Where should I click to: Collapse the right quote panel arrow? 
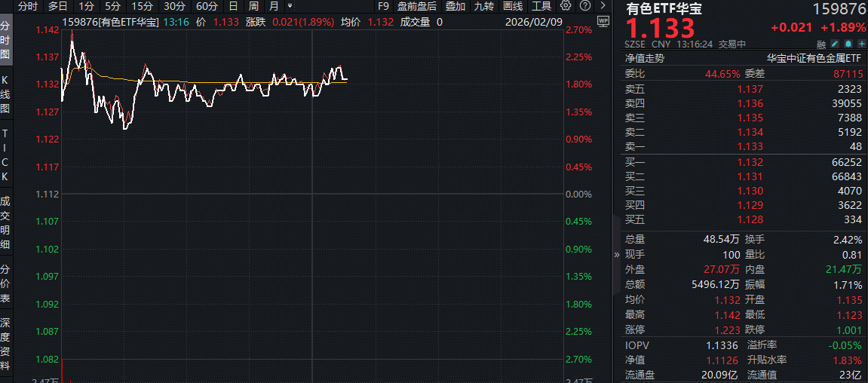coord(617,255)
